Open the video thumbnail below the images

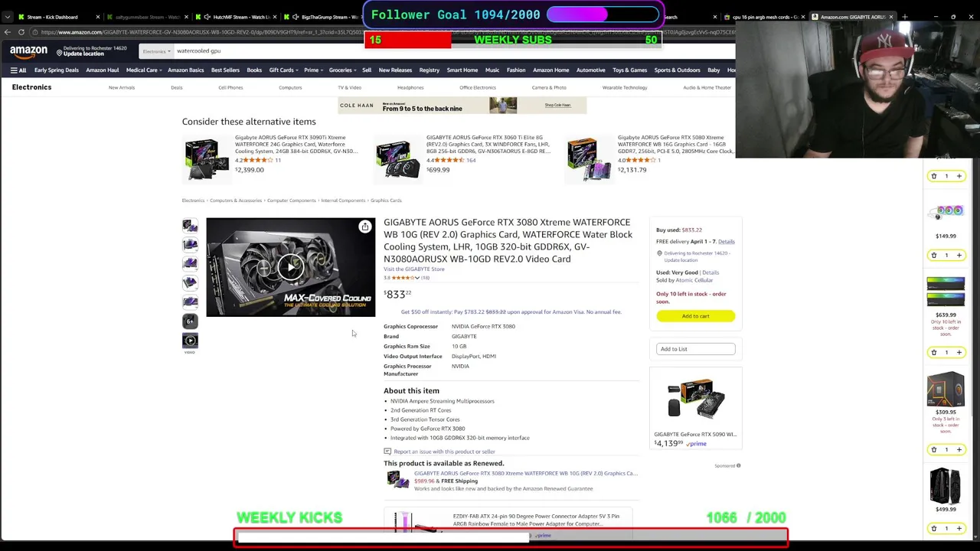click(x=190, y=341)
